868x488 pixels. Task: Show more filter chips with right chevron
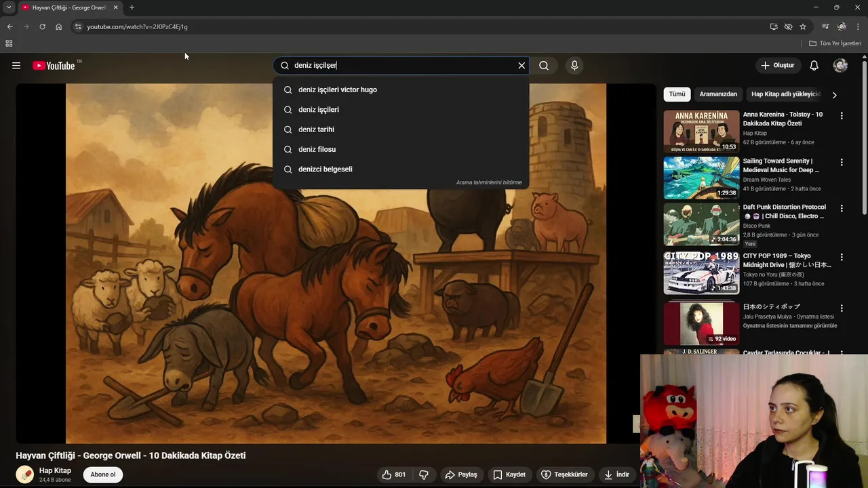[834, 95]
